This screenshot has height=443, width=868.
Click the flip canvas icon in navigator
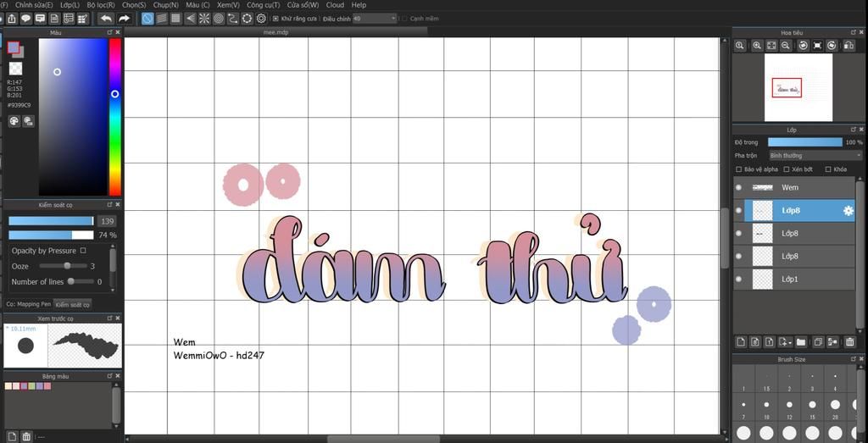click(849, 46)
